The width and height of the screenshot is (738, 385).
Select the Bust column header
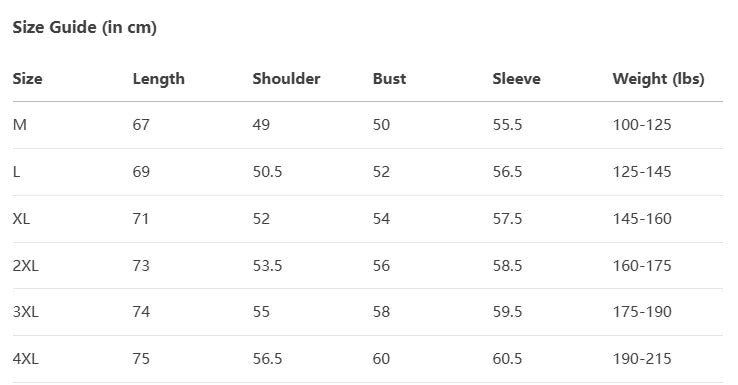click(389, 79)
